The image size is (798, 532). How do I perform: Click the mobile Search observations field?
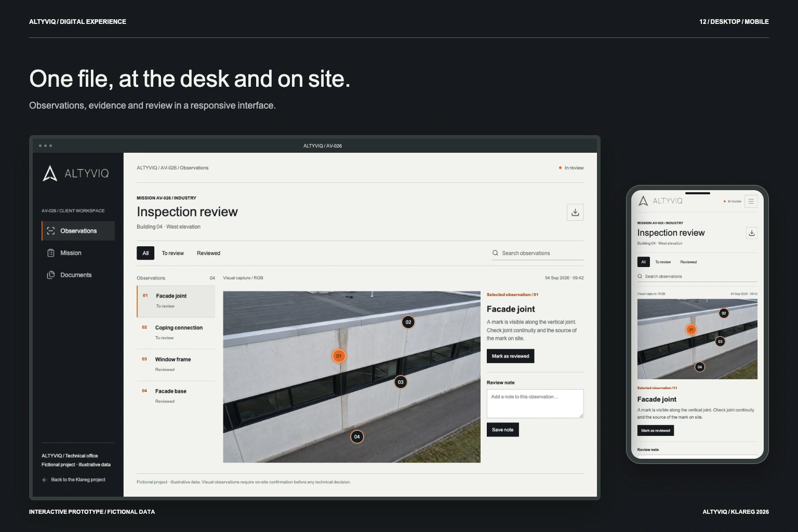pos(697,276)
